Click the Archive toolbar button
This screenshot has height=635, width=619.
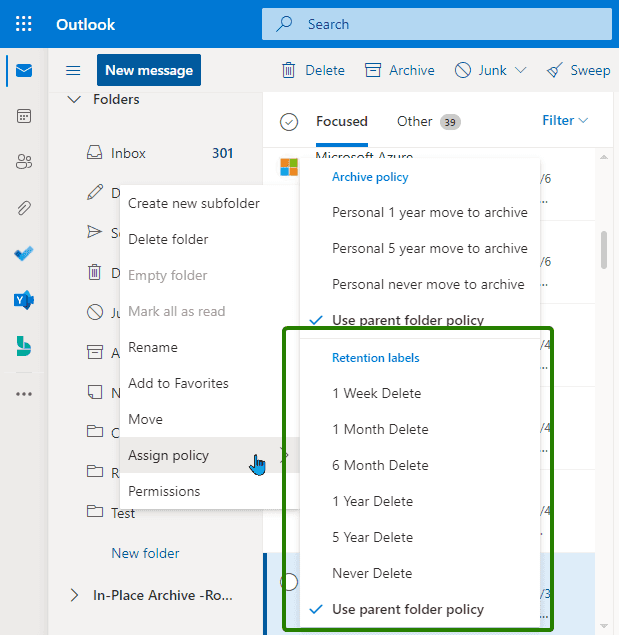click(399, 70)
